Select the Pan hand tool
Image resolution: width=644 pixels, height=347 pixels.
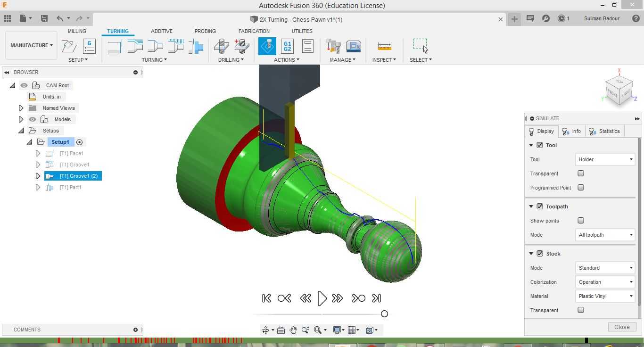(293, 330)
